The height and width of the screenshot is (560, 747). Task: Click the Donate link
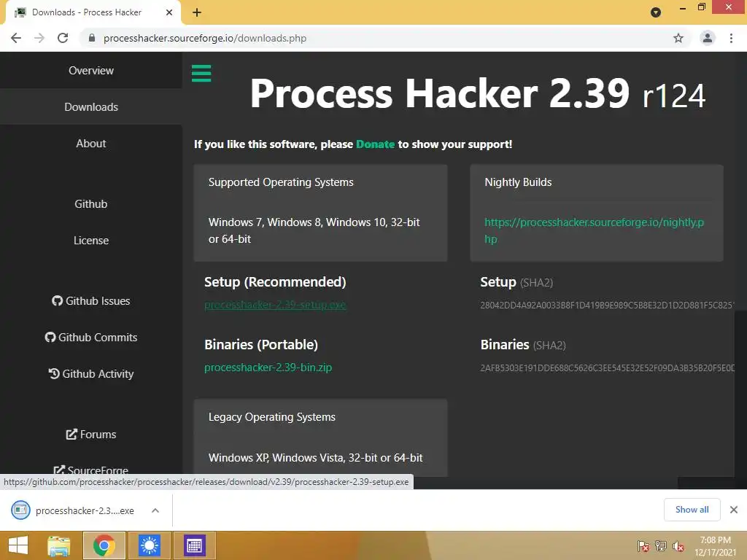(376, 144)
